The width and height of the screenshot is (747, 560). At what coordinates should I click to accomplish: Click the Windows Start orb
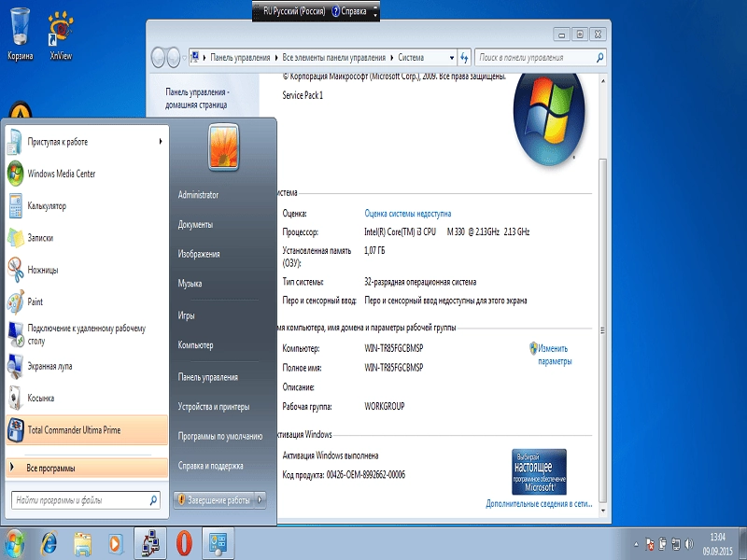[x=14, y=543]
